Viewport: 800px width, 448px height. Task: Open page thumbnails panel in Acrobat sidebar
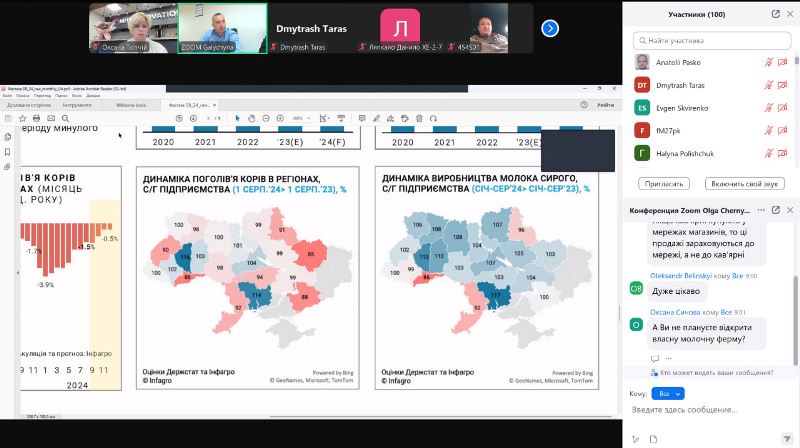pyautogui.click(x=7, y=137)
